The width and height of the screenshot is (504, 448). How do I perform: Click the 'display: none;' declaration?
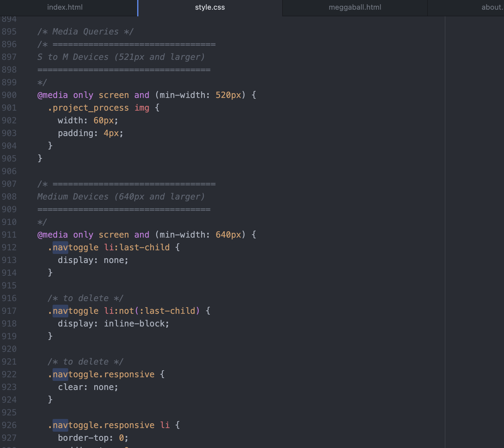point(93,260)
